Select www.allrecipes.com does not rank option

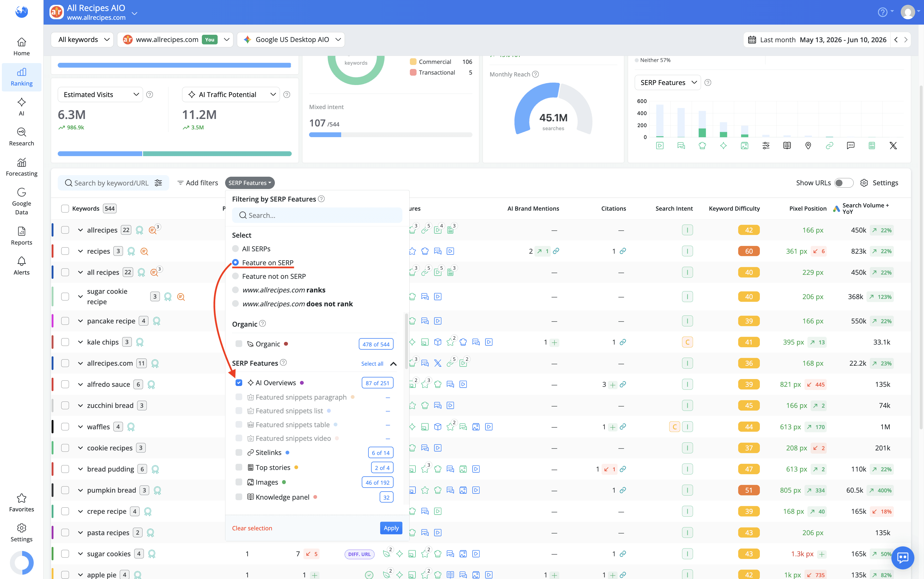[x=236, y=304]
